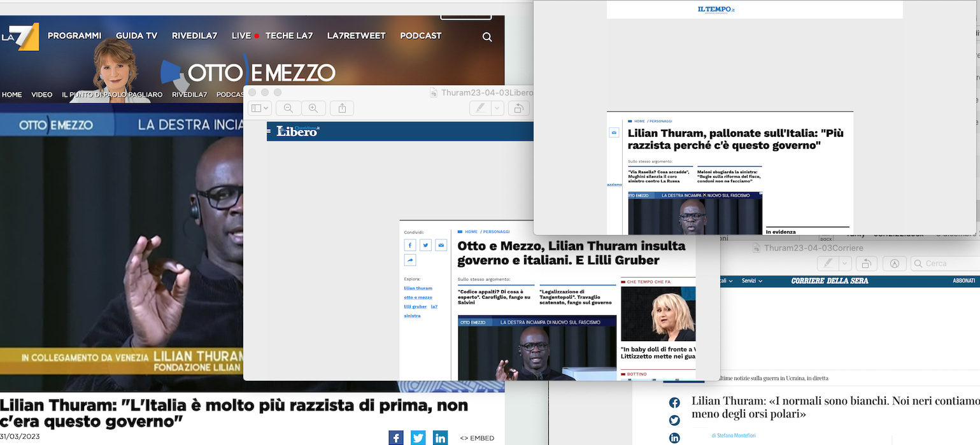Expand the Servizi dropdown on Corriere page
The image size is (980, 445).
tap(752, 281)
